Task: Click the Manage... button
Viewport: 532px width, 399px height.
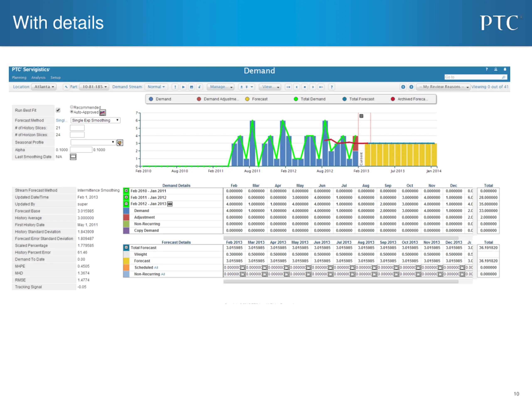Action: (220, 87)
